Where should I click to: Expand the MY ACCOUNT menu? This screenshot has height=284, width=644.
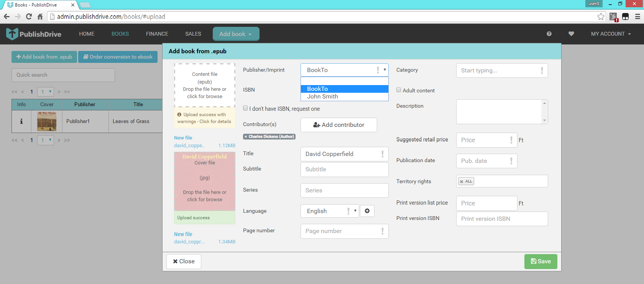611,34
